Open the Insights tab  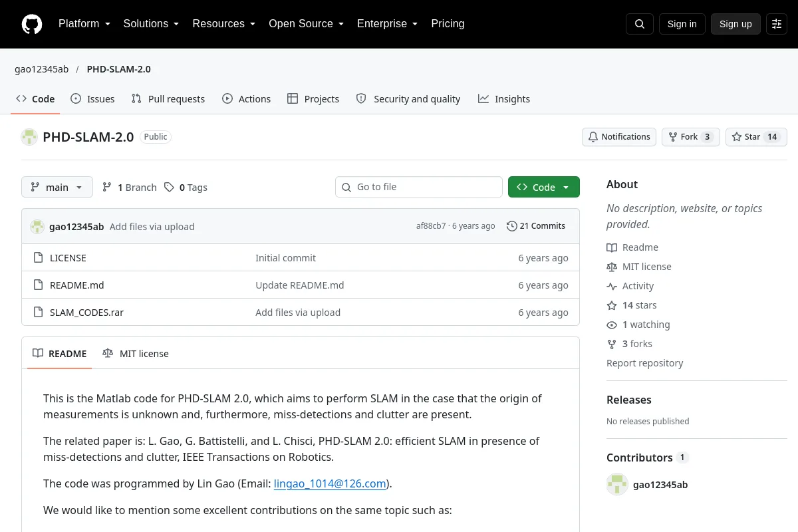504,99
